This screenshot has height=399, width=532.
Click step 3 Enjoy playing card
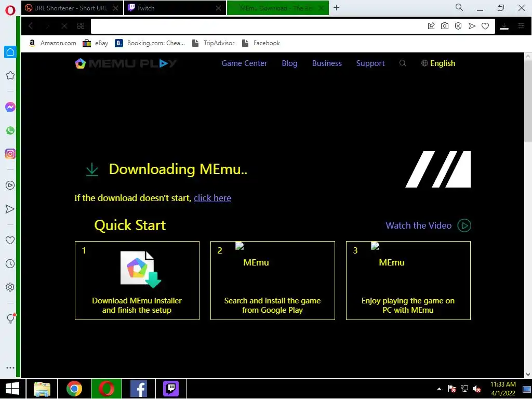point(408,280)
